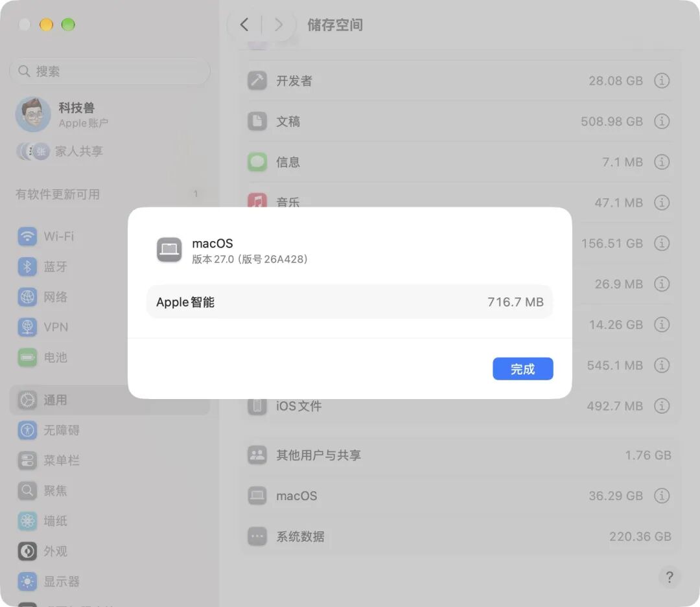Click the 1.76 GB value
Screen dimensions: 700x607
647,455
